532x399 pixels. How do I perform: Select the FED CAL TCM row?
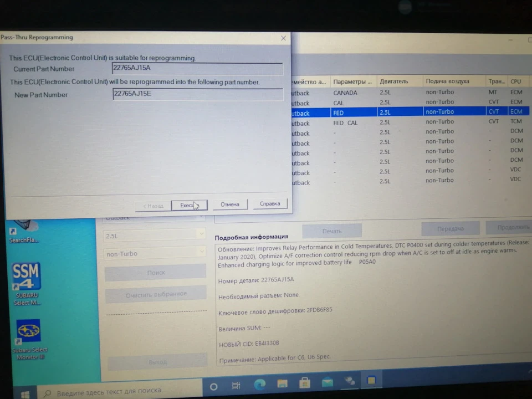(x=411, y=122)
